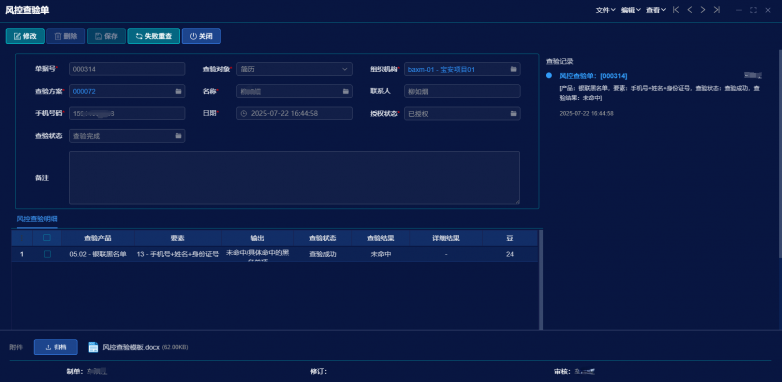Jump to last record navigation icon
The image size is (782, 382).
717,9
